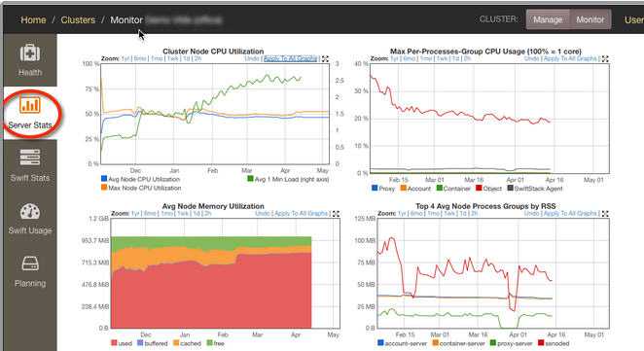Zoom Top 4 Process Groups graph to 1wk
This screenshot has width=644, height=351.
(449, 214)
